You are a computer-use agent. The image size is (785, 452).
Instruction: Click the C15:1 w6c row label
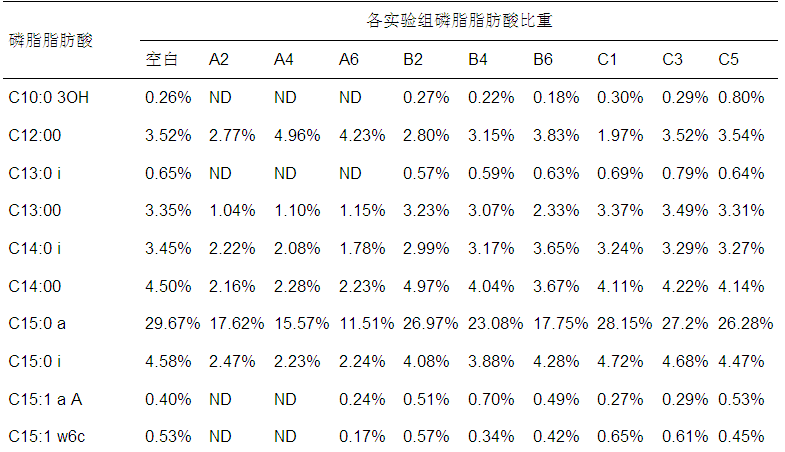[x=44, y=436]
